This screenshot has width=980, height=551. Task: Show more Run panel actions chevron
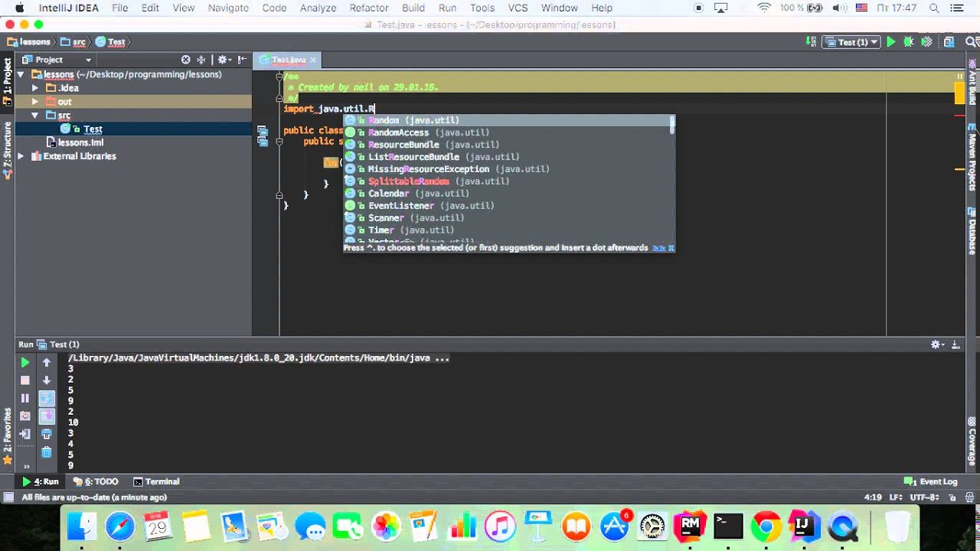pos(26,466)
